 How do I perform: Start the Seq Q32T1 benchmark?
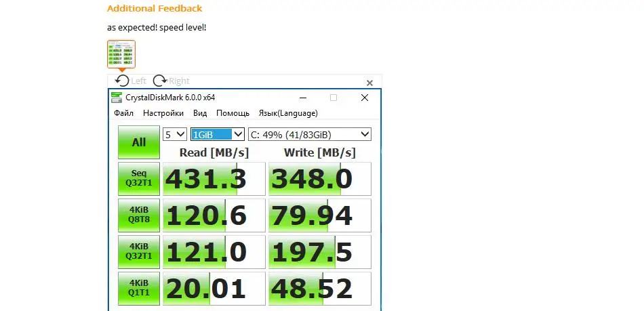[139, 179]
